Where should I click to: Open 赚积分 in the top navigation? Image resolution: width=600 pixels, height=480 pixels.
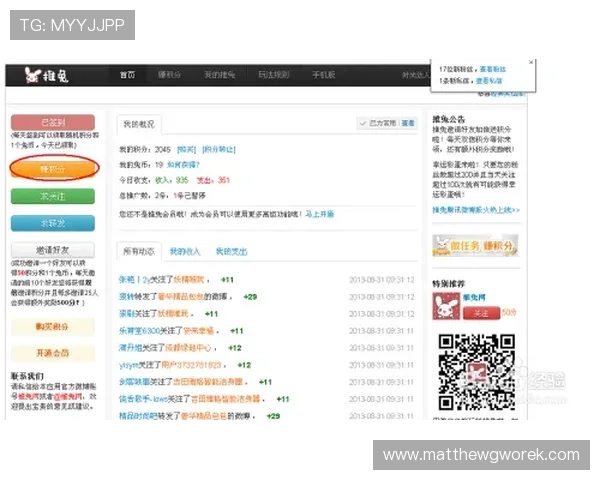[170, 75]
